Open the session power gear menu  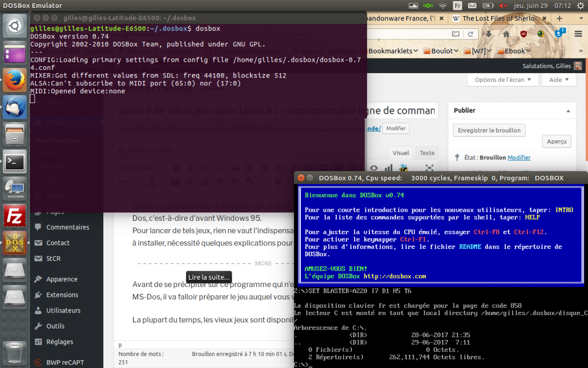580,6
